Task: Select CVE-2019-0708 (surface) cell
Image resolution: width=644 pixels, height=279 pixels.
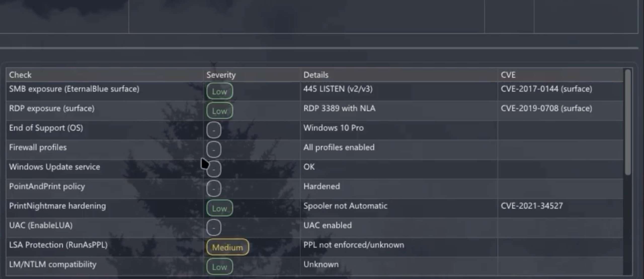Action: coord(546,108)
